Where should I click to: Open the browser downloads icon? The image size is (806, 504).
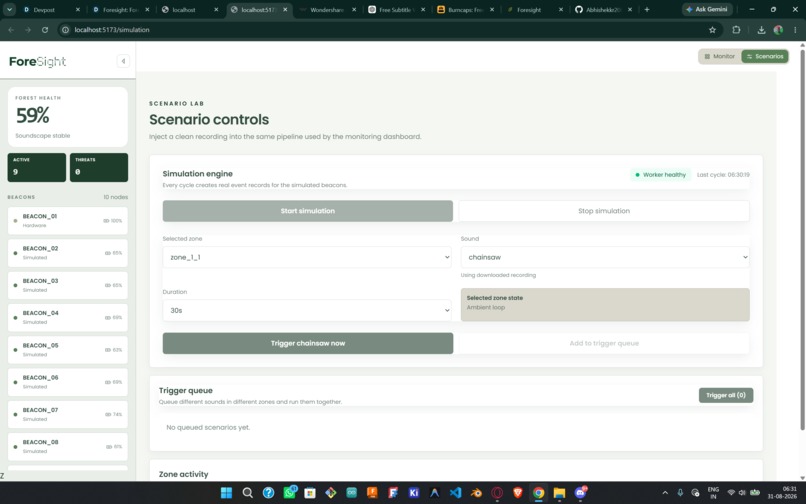pos(761,30)
